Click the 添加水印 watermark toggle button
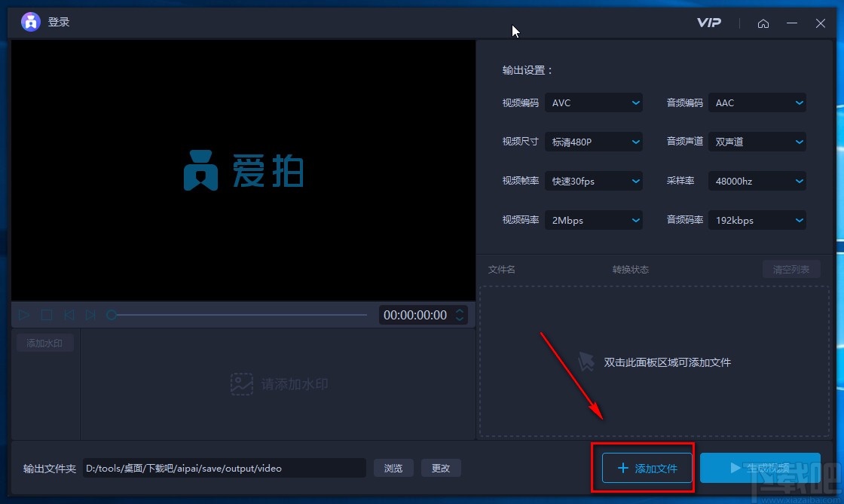 [x=44, y=342]
